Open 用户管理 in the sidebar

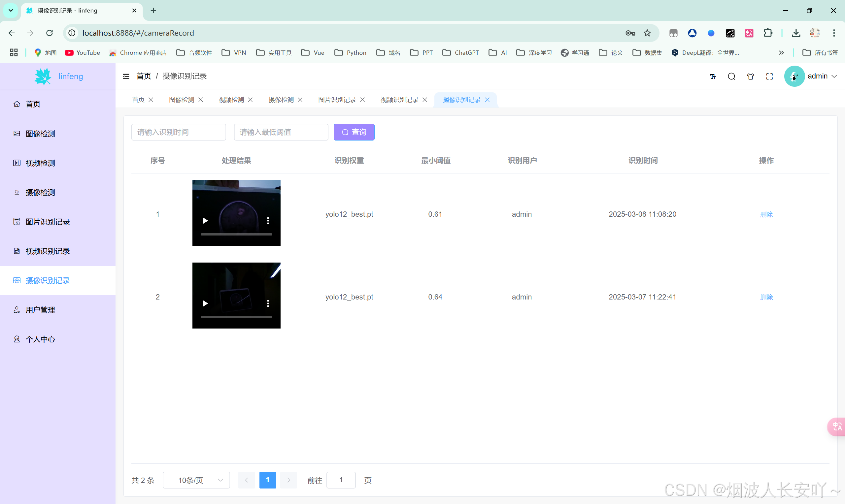40,310
